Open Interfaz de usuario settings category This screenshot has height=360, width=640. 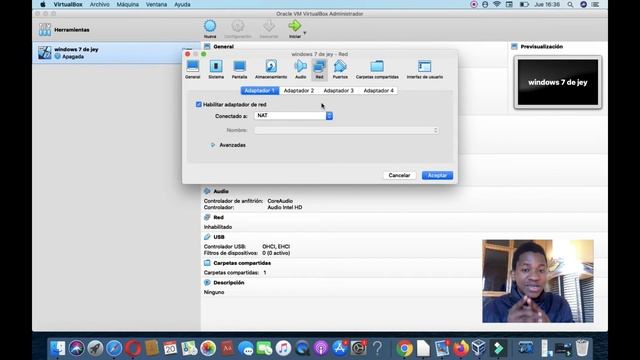coord(424,69)
